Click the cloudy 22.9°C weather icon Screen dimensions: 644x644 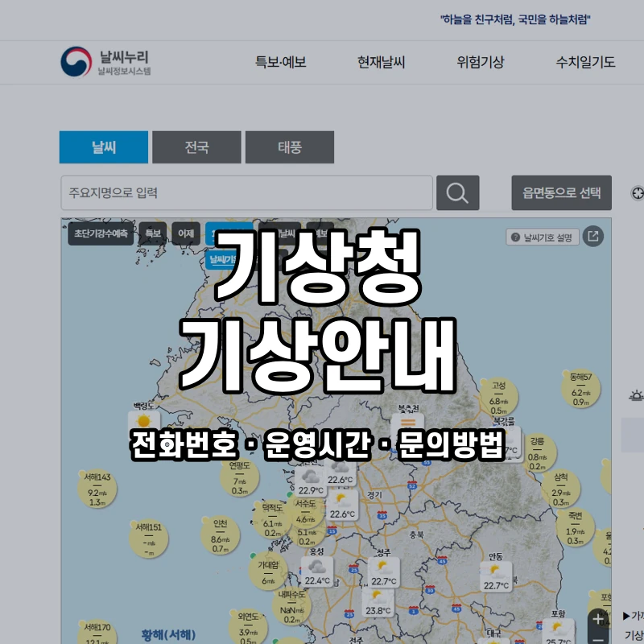311,481
